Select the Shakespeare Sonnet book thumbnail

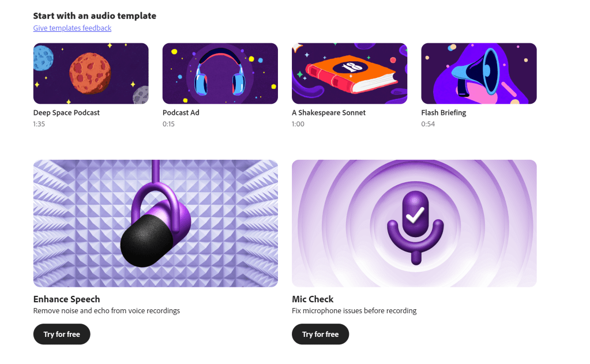350,73
